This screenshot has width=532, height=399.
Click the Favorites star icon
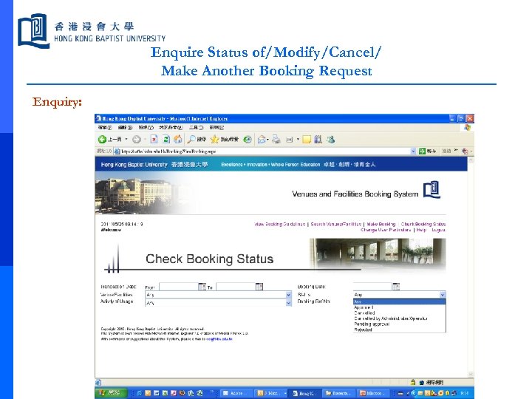coord(214,140)
